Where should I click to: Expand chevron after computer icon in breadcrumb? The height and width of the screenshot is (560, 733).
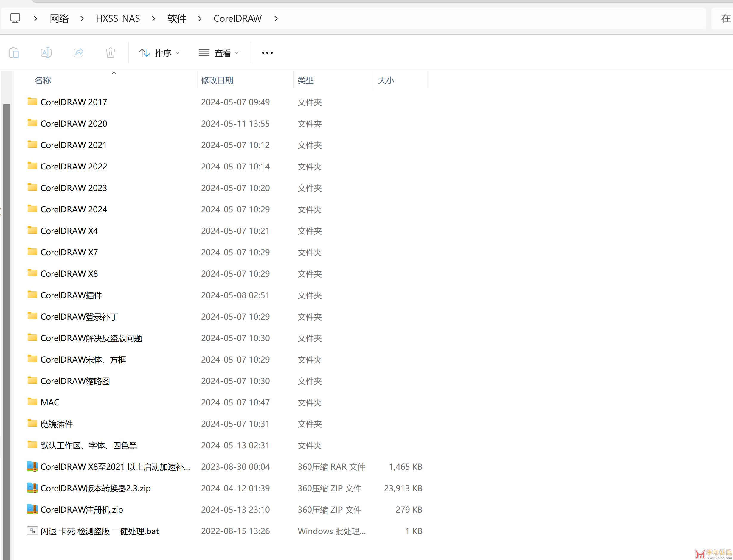click(36, 18)
